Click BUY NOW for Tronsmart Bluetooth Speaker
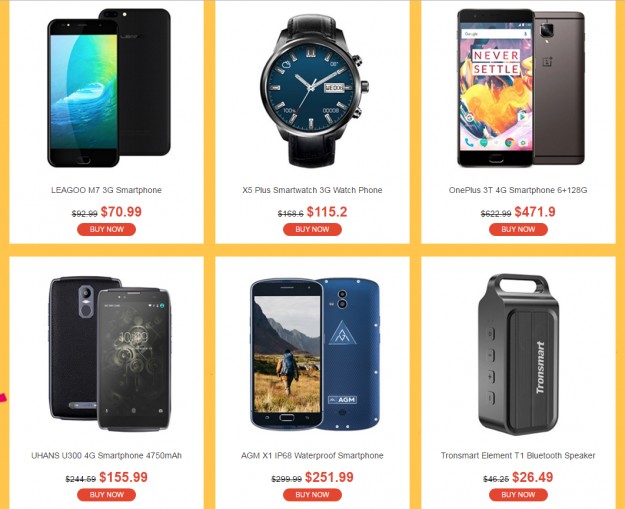The image size is (625, 509). coord(518,495)
